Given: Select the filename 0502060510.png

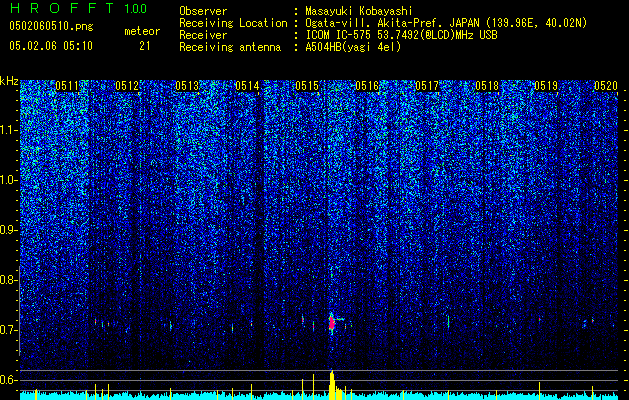Looking at the screenshot, I should 51,26.
